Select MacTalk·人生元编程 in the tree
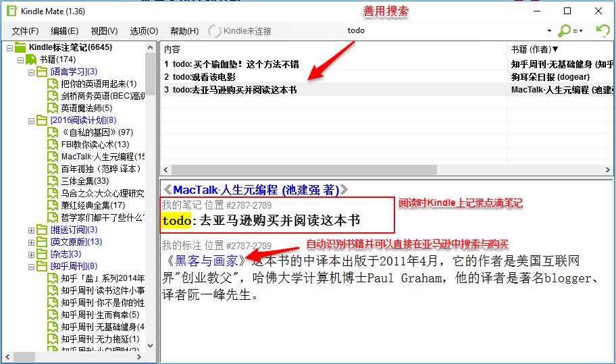Image resolution: width=616 pixels, height=364 pixels. pyautogui.click(x=103, y=157)
